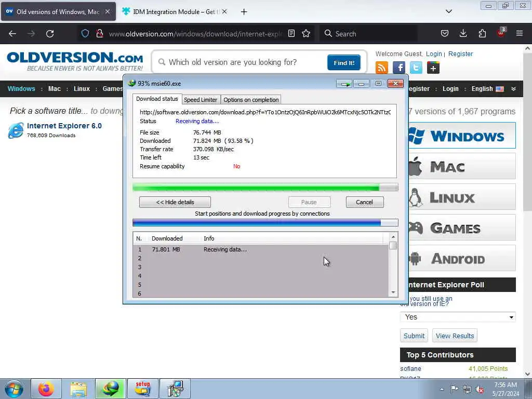
Task: Open a new browser tab with plus
Action: (244, 12)
